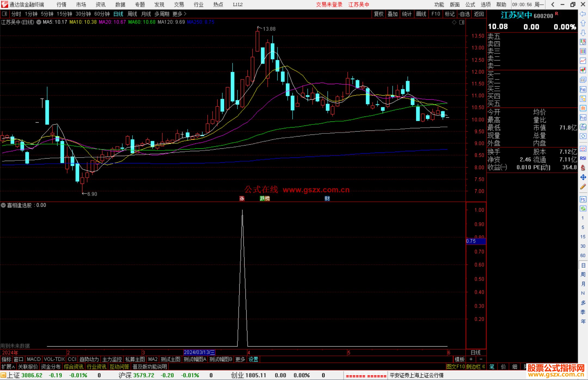Switch to the MACD indicator tab
588x380 pixels.
(33, 359)
